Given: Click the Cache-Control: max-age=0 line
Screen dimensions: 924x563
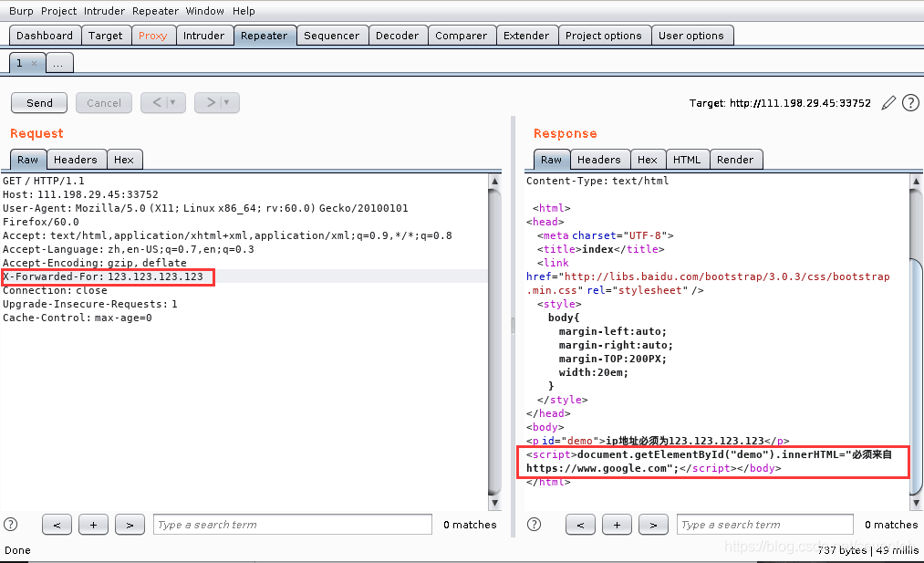Looking at the screenshot, I should (78, 318).
